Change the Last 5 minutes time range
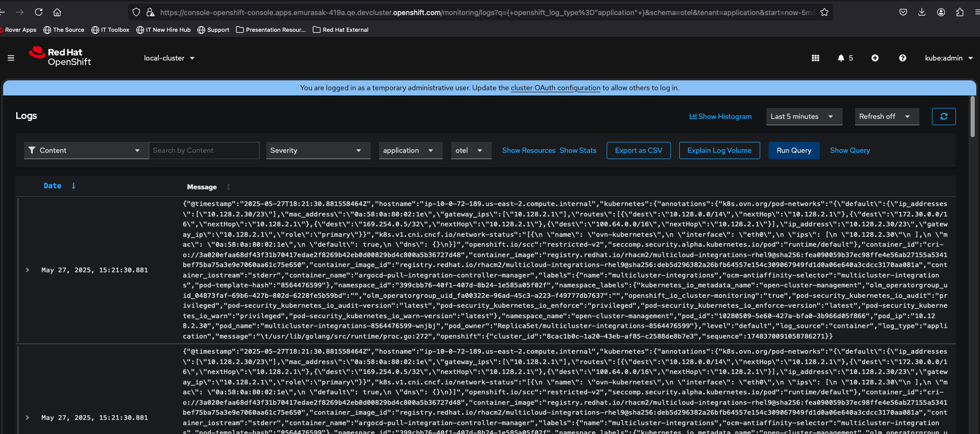Image resolution: width=980 pixels, height=434 pixels. click(804, 116)
